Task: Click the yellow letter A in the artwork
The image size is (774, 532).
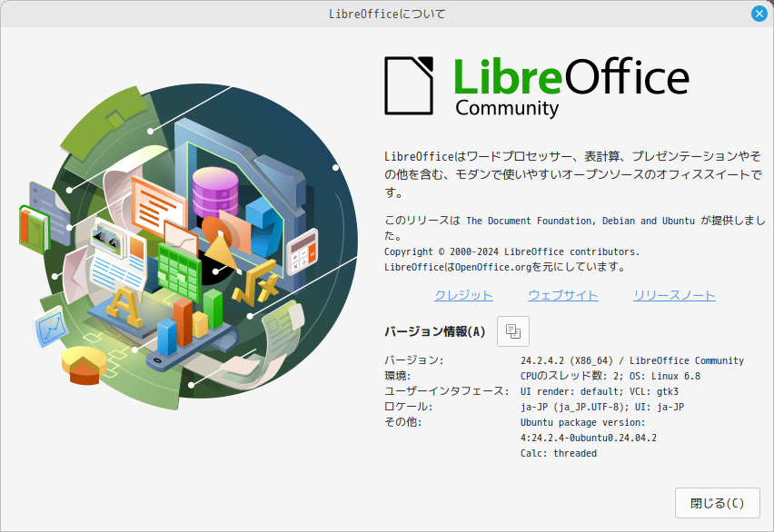Action: coord(124,307)
